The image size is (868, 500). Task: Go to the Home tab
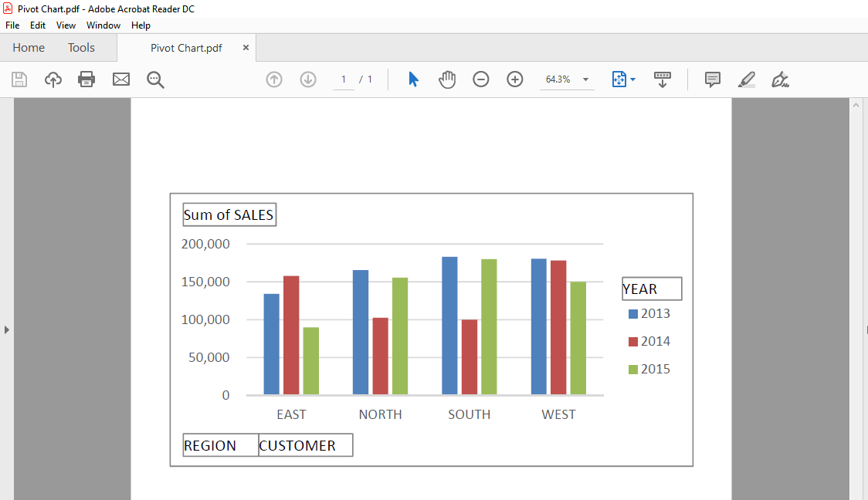29,48
